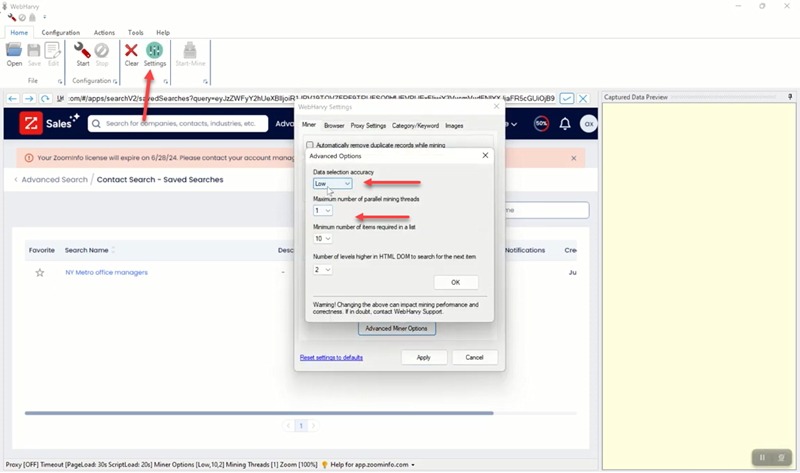800x473 pixels.
Task: Open the Help ribbon tab
Action: (163, 32)
